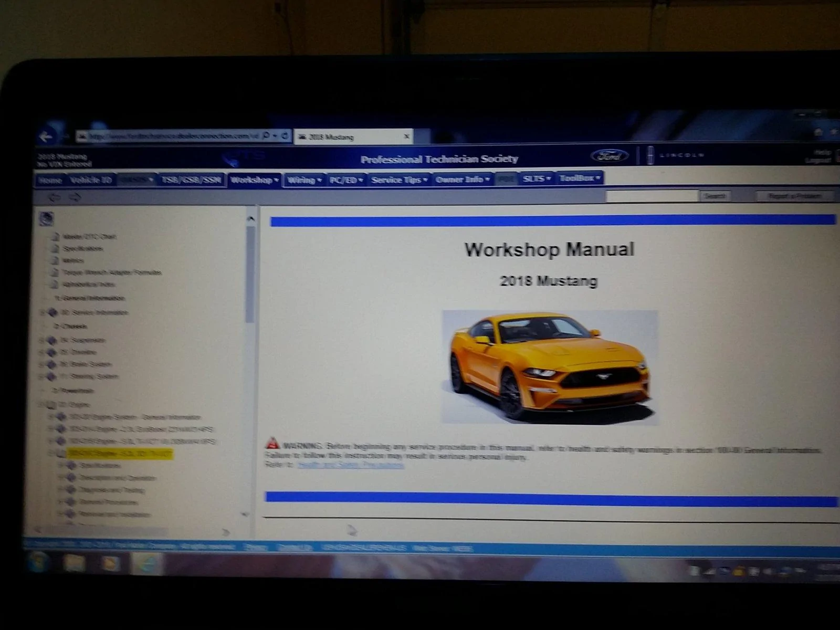
Task: Click the browser back arrow button
Action: click(46, 137)
